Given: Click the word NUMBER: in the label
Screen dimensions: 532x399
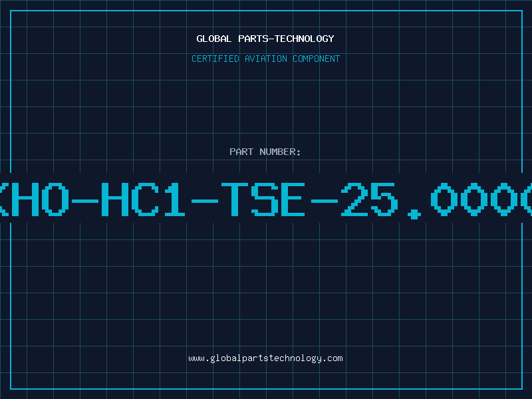Looking at the screenshot, I should pyautogui.click(x=280, y=152).
